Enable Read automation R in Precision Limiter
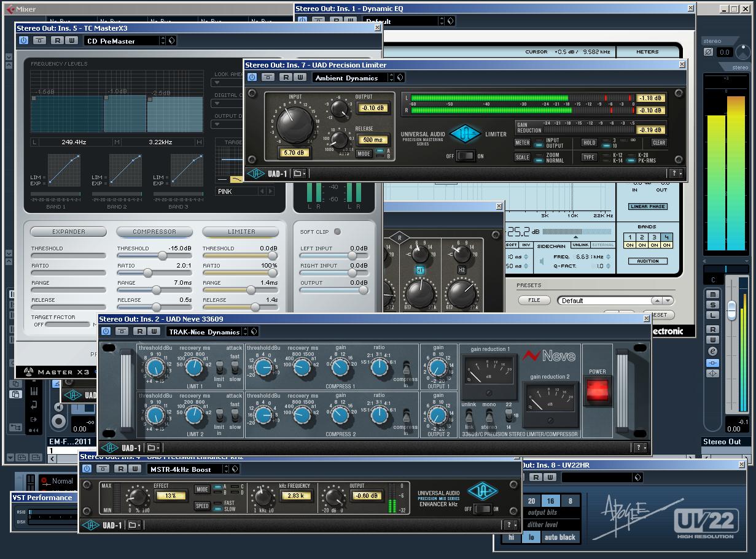Image resolution: width=756 pixels, height=559 pixels. (286, 77)
